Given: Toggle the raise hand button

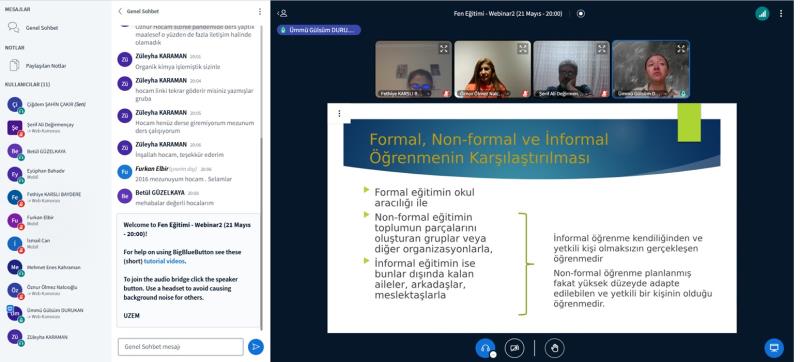Looking at the screenshot, I should click(555, 348).
